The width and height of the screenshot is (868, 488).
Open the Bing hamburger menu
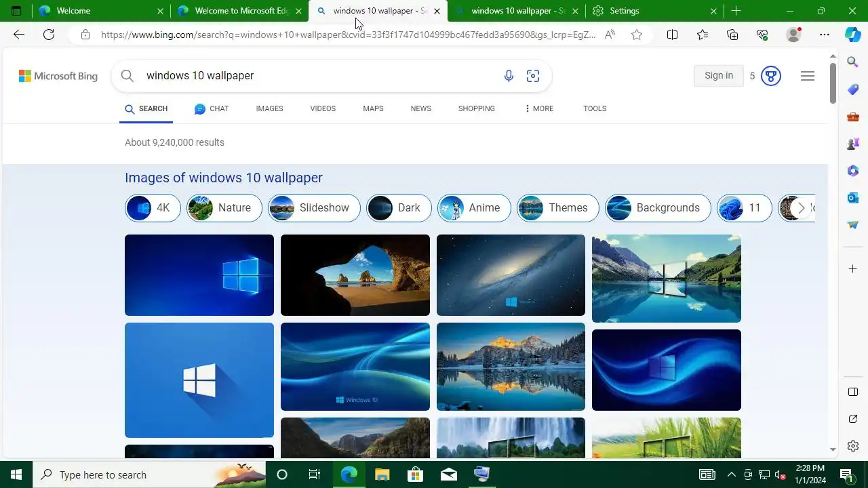pos(808,76)
